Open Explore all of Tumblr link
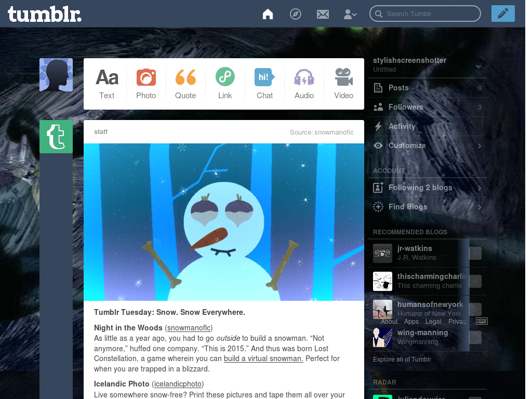Viewport: 532px width, 399px height. pos(402,360)
